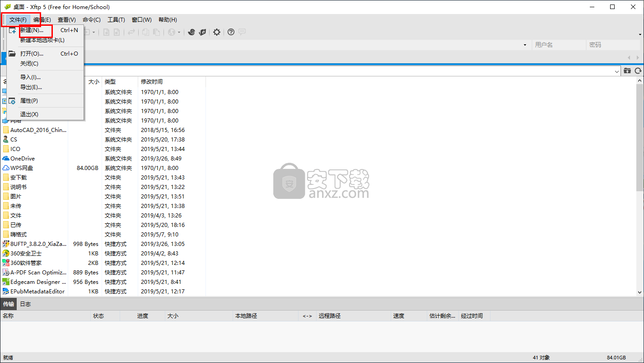Switch to the 传输 tab
This screenshot has height=363, width=644.
coord(8,304)
